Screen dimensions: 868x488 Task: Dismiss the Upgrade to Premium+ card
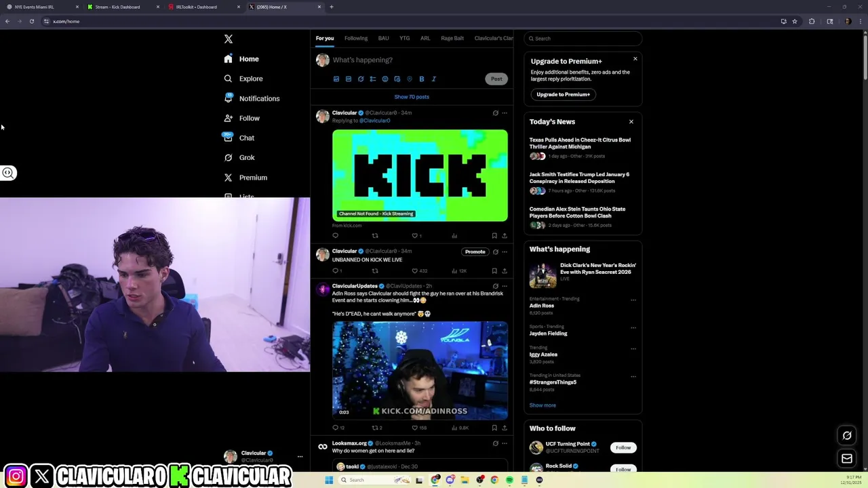pyautogui.click(x=635, y=59)
